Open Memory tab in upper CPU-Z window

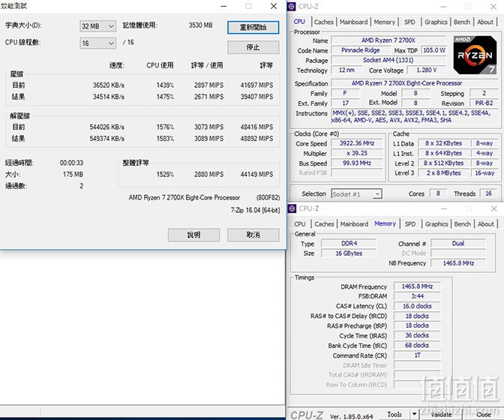385,22
